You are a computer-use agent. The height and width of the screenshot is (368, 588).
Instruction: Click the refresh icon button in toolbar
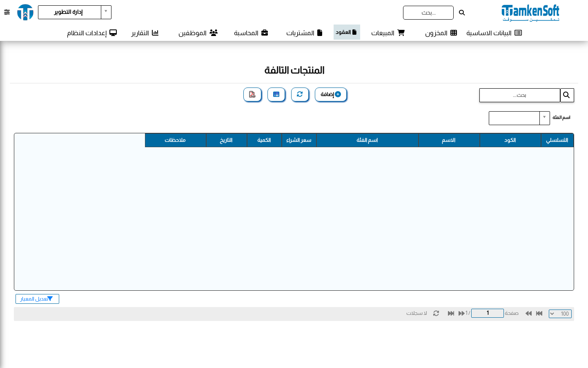tap(300, 94)
